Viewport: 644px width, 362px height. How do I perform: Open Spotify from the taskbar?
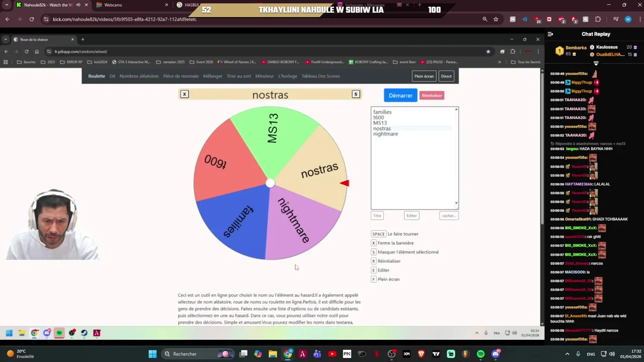[x=480, y=354]
